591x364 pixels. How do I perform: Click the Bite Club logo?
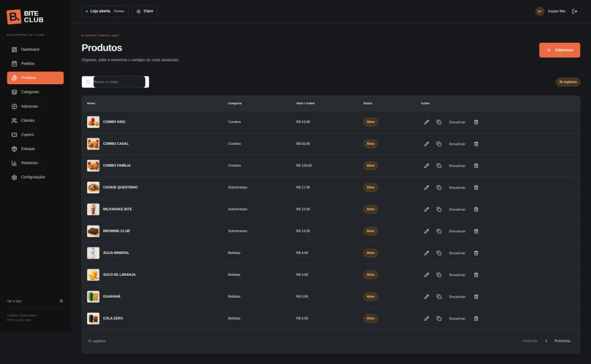pos(25,17)
